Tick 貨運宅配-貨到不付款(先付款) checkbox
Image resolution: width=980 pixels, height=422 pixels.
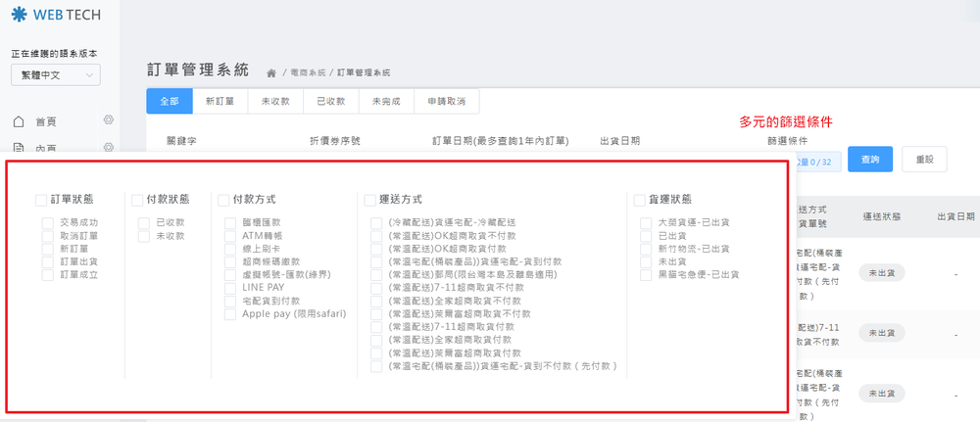pyautogui.click(x=376, y=367)
